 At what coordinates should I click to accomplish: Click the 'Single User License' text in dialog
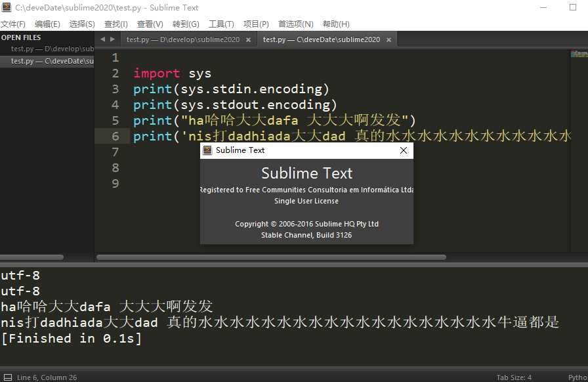306,201
